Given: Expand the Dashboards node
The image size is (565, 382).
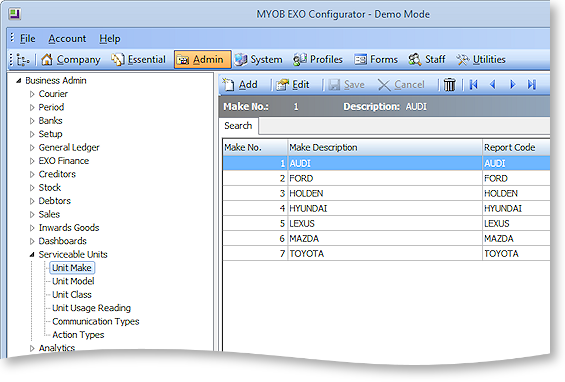Looking at the screenshot, I should [32, 241].
